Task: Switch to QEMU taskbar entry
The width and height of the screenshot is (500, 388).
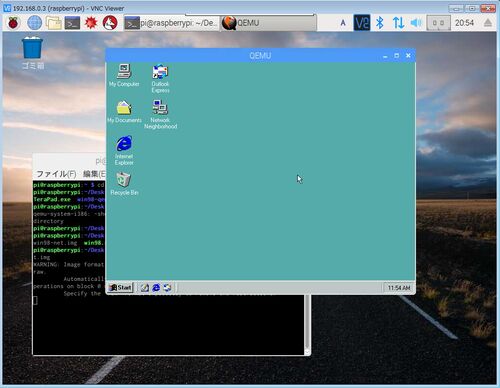Action: pos(268,23)
